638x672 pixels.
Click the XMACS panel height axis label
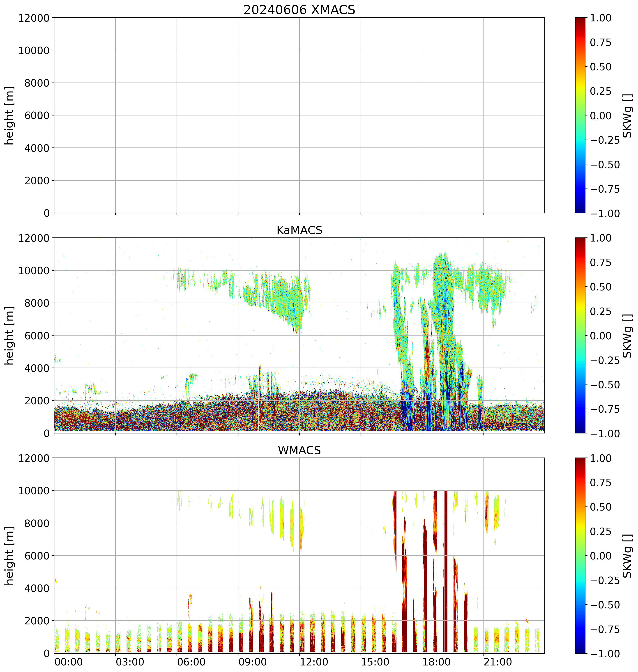9,116
